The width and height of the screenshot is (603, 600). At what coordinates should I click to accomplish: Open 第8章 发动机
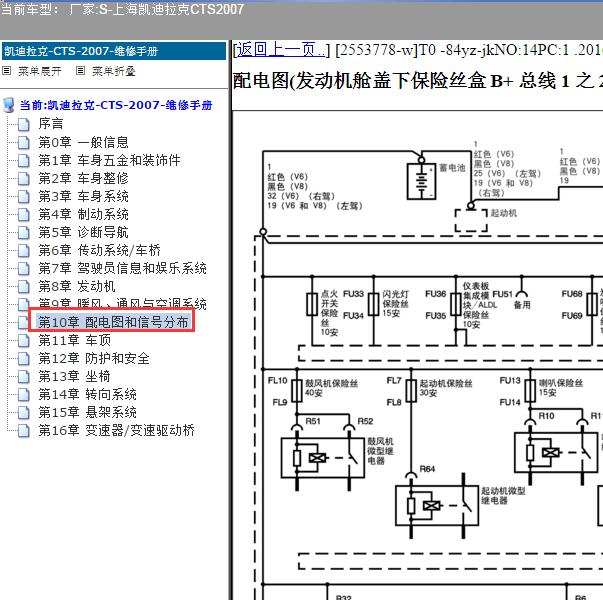pyautogui.click(x=77, y=286)
